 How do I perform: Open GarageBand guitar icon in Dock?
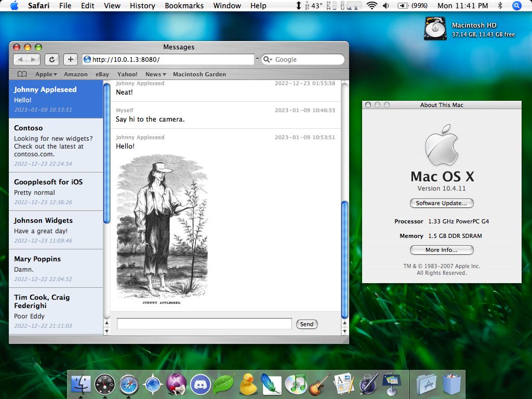click(x=320, y=384)
